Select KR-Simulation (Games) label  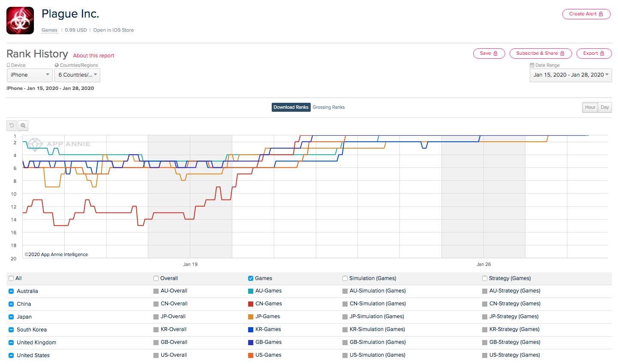point(377,329)
